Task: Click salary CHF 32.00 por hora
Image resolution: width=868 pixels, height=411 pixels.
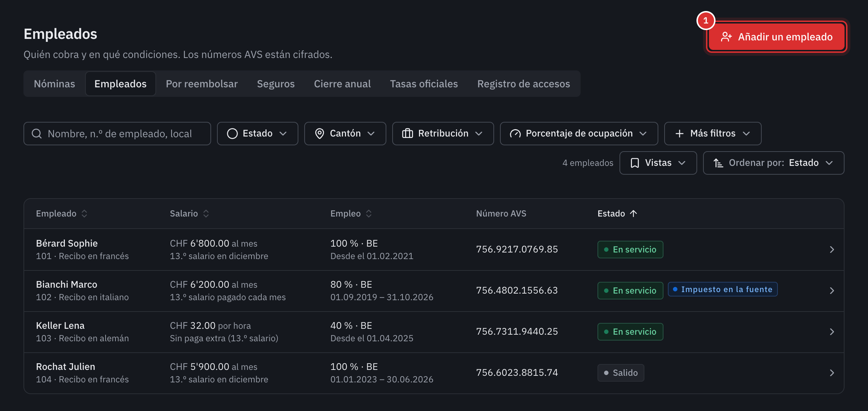Action: click(210, 325)
